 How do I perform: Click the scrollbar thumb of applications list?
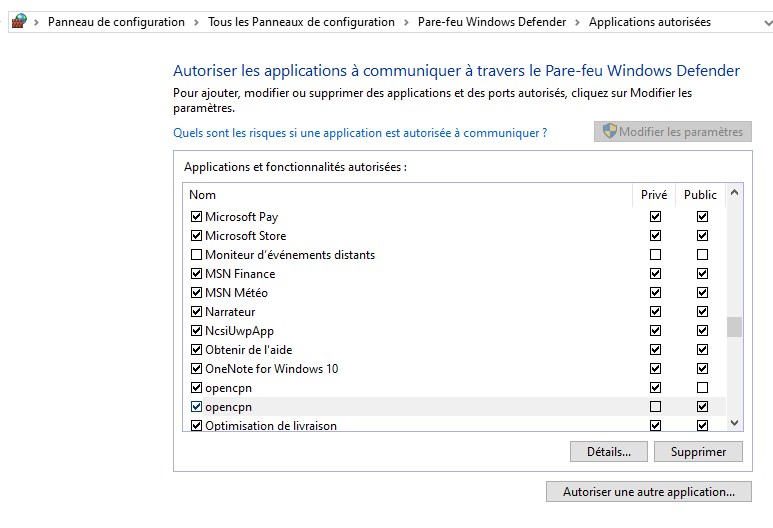[735, 326]
